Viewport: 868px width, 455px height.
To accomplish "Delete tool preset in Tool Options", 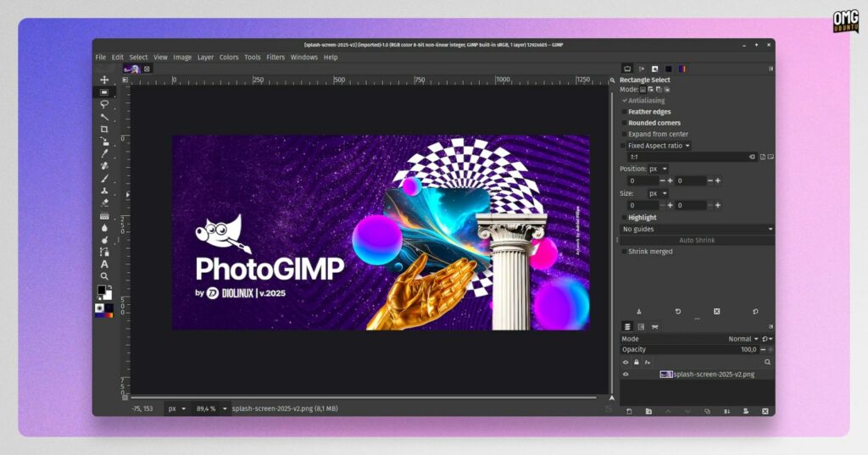I will tap(716, 312).
